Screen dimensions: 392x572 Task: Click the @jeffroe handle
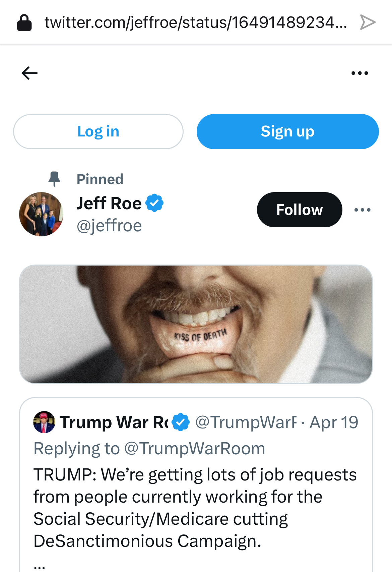(x=109, y=226)
